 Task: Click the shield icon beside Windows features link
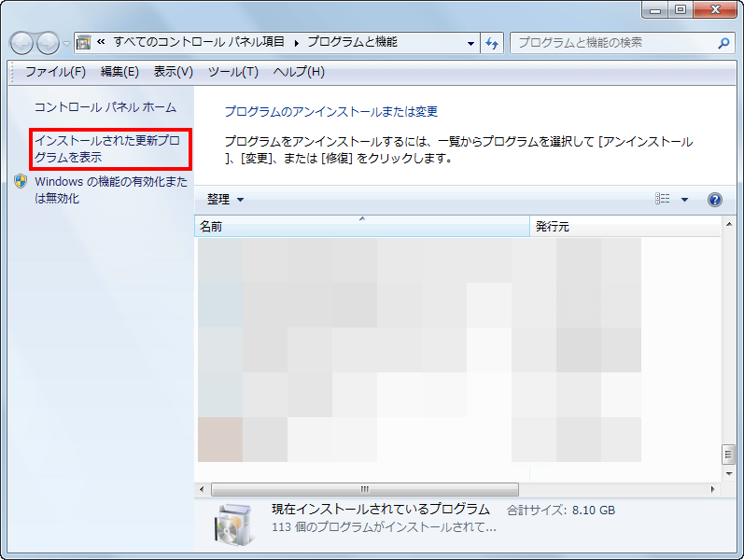coord(21,181)
